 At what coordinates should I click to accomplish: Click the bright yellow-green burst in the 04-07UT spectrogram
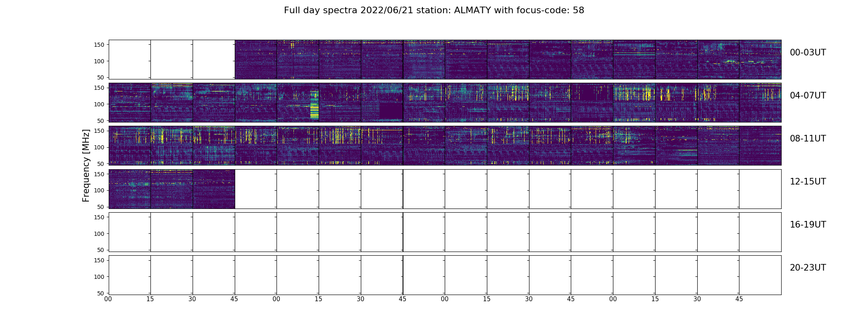pos(315,105)
